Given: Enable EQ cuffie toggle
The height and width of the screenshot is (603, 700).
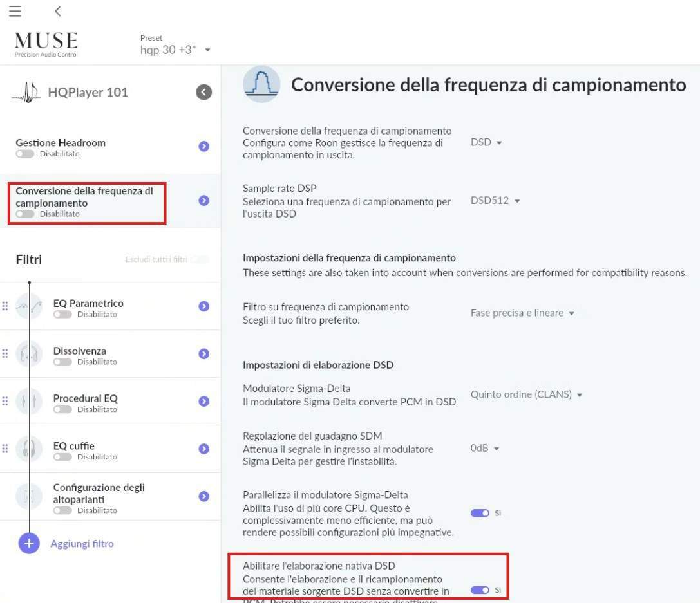Looking at the screenshot, I should [62, 457].
